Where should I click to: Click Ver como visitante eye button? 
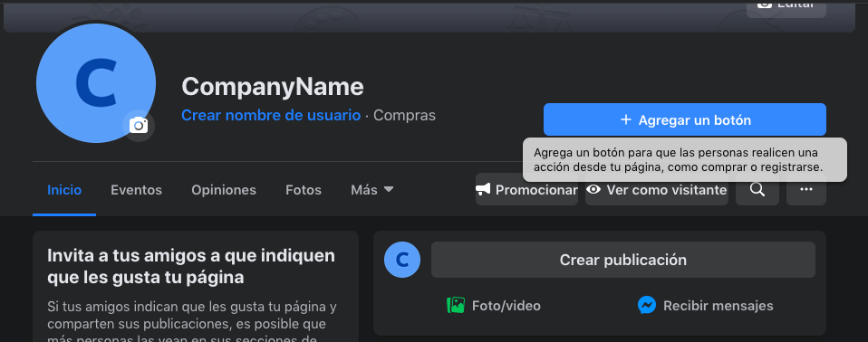657,189
